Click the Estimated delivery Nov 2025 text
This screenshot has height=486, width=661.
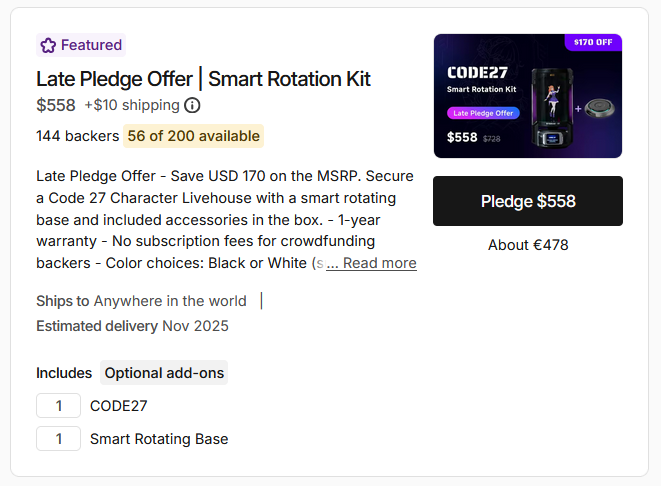[x=132, y=326]
